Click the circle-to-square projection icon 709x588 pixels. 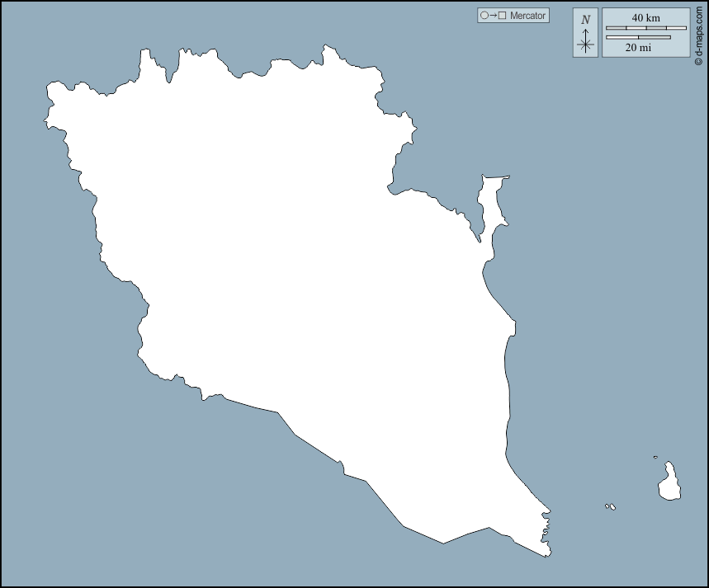pyautogui.click(x=493, y=16)
